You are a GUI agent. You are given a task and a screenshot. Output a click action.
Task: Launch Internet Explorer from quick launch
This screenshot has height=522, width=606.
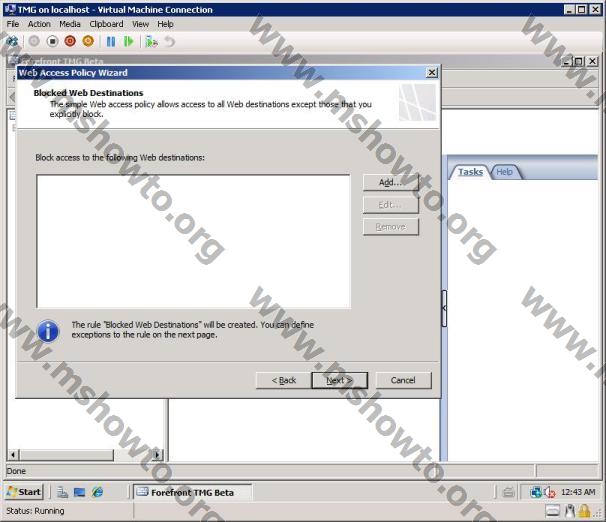coord(97,492)
